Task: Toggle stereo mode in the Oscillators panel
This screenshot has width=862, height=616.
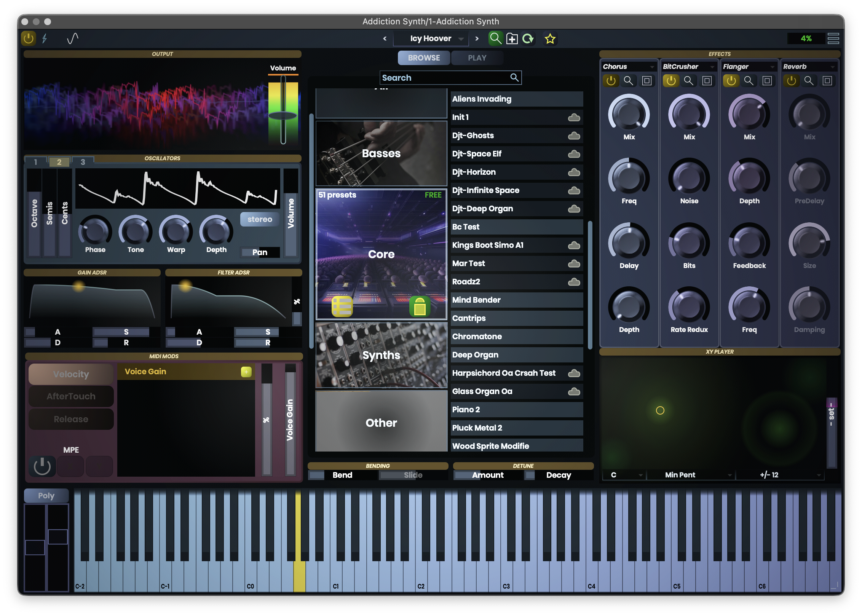Action: click(260, 219)
